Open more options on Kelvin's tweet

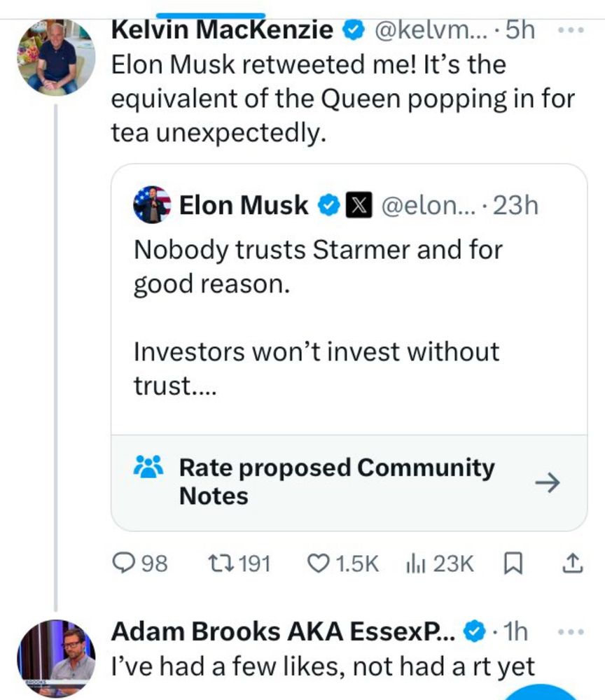[571, 31]
